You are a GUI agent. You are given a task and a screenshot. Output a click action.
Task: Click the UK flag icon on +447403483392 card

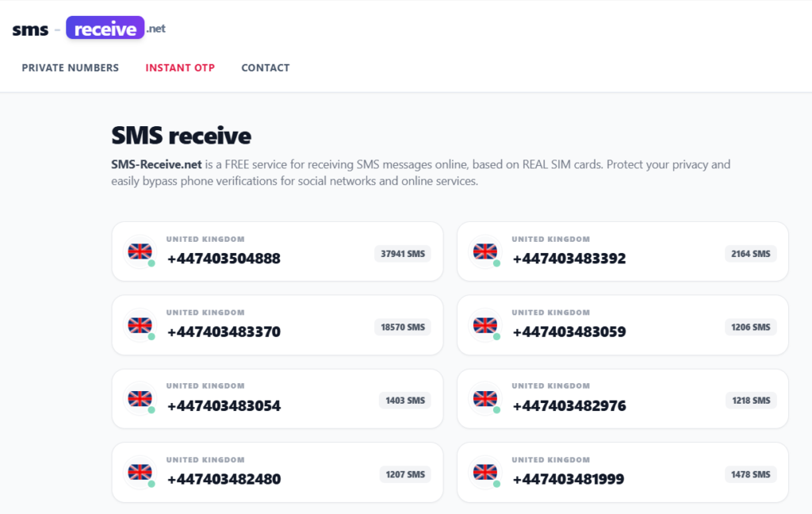point(485,250)
